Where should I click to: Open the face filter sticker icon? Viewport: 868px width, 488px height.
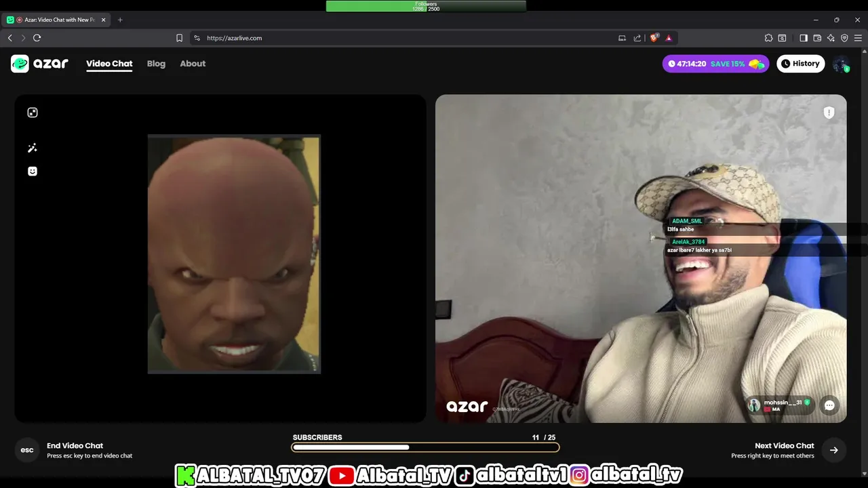32,171
